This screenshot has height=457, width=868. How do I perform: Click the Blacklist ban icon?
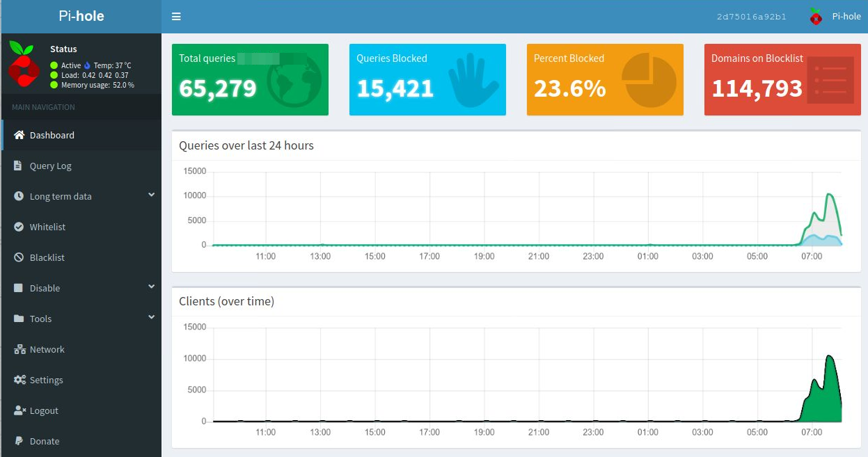click(19, 257)
